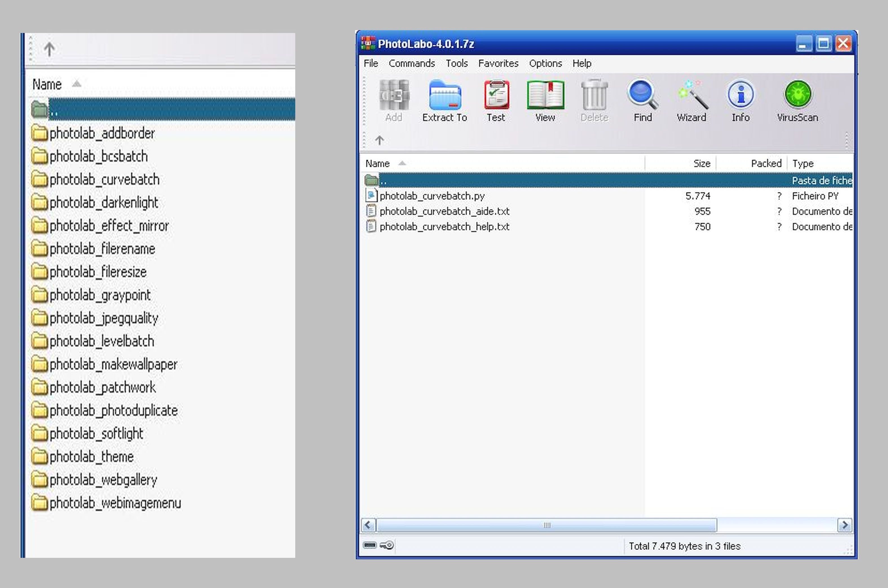Click the key icon in status bar
The image size is (888, 588).
click(387, 545)
